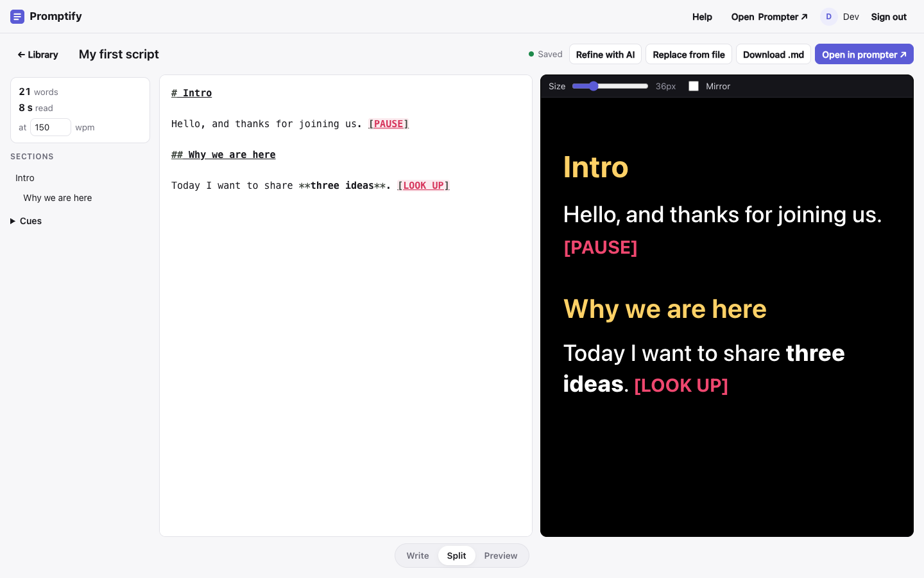The height and width of the screenshot is (578, 924).
Task: Click the [PAUSE] cue in the editor
Action: (x=389, y=124)
